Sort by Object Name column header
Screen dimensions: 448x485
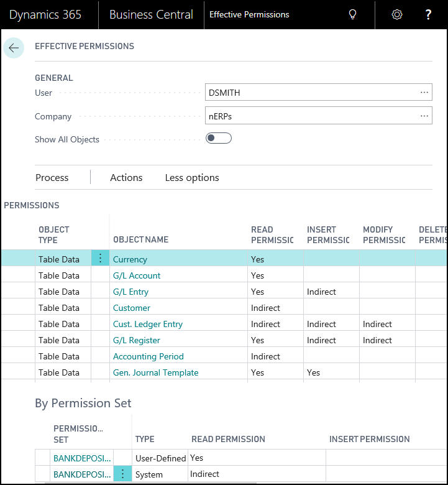click(140, 239)
